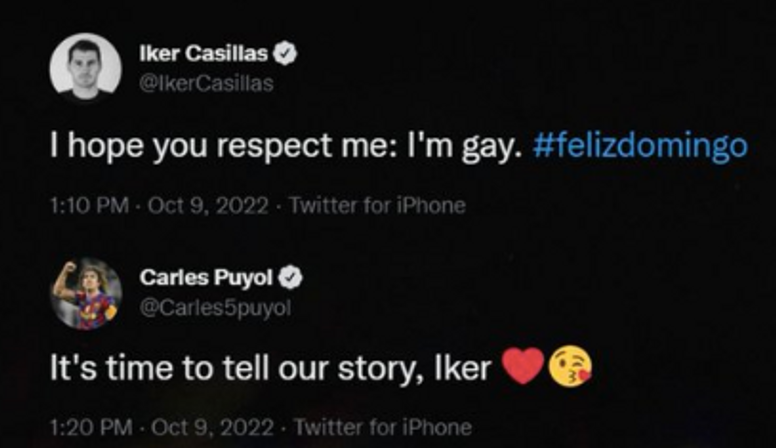The image size is (776, 448).
Task: Click the 1:10 PM timestamp
Action: (x=88, y=206)
